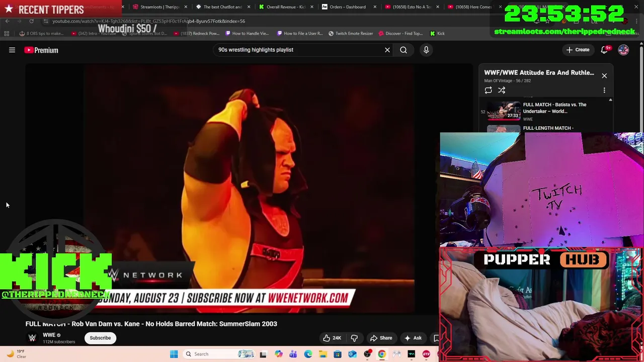Open How to File a User R... bookmark
This screenshot has height=362, width=644.
(299, 34)
